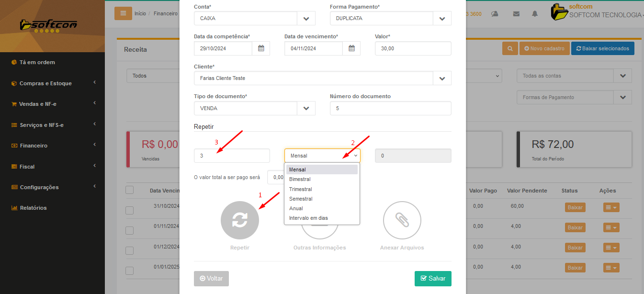Choose Intervalo em dias option
Screen dimensions: 644x294
308,218
